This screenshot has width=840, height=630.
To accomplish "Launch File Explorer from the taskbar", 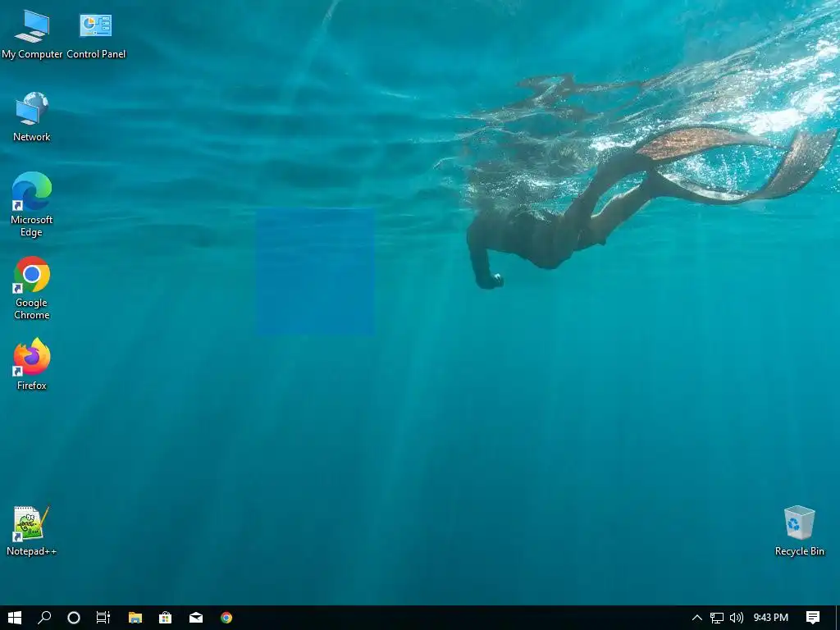I will coord(135,618).
